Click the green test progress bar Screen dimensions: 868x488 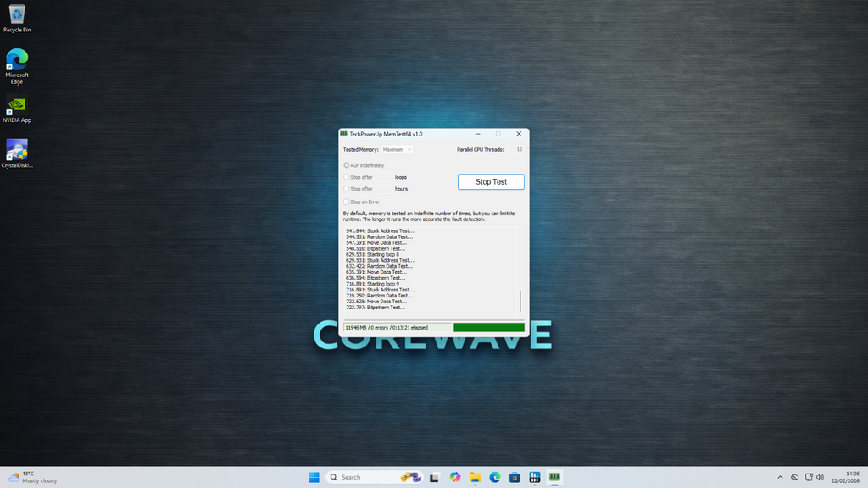[x=488, y=327]
